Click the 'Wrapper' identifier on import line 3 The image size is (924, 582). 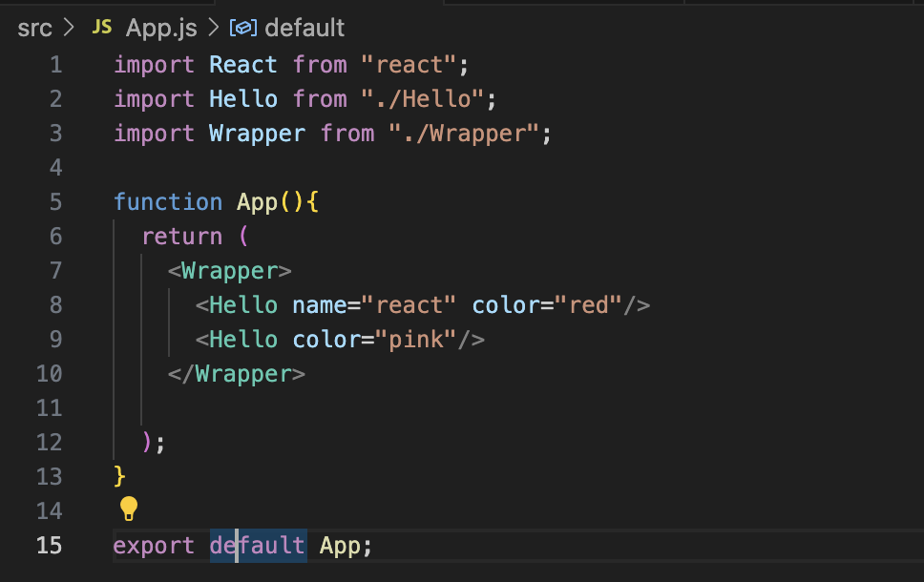point(257,134)
